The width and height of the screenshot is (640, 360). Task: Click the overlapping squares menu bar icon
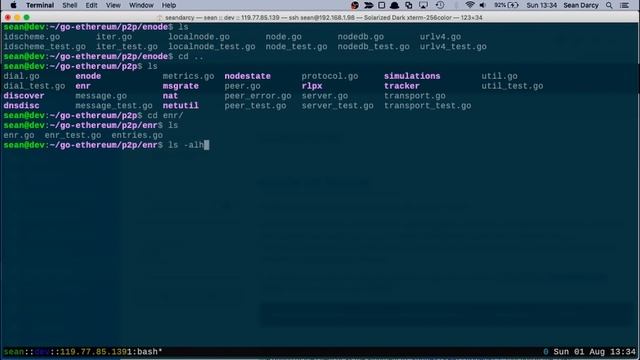pyautogui.click(x=409, y=5)
